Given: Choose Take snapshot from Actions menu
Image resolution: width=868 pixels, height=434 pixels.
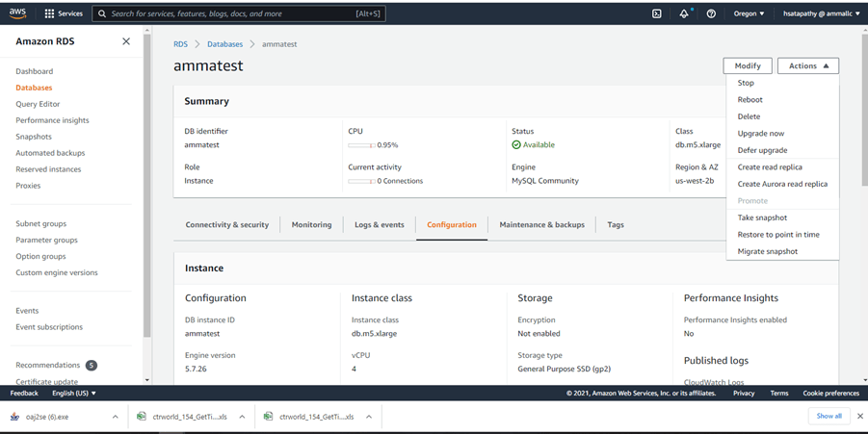Looking at the screenshot, I should click(x=762, y=217).
